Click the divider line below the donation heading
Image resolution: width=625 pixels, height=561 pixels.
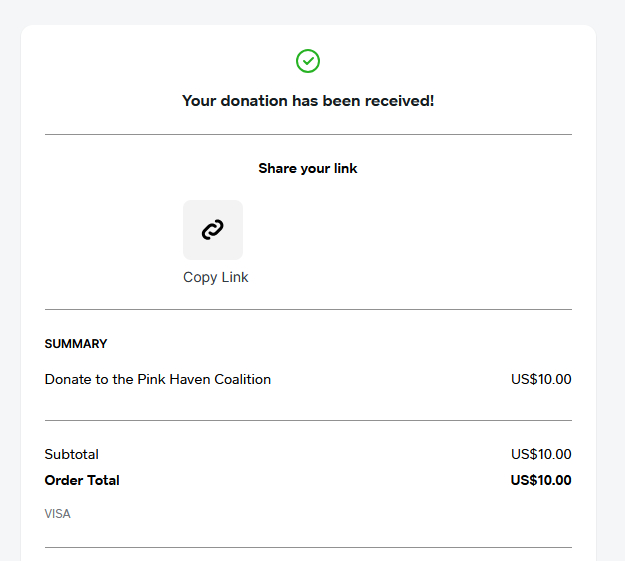pyautogui.click(x=308, y=134)
